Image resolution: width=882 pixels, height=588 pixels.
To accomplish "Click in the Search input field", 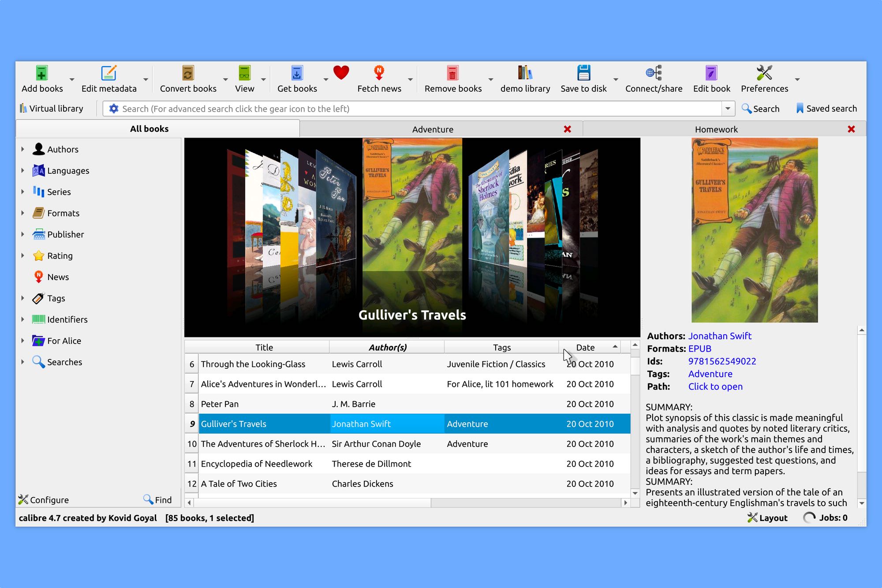I will tap(421, 109).
